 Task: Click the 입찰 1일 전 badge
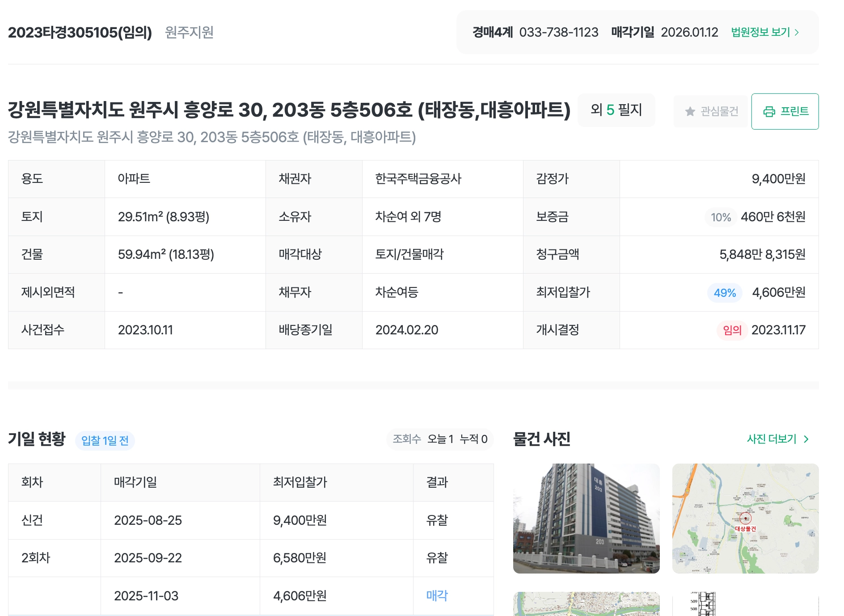(105, 441)
